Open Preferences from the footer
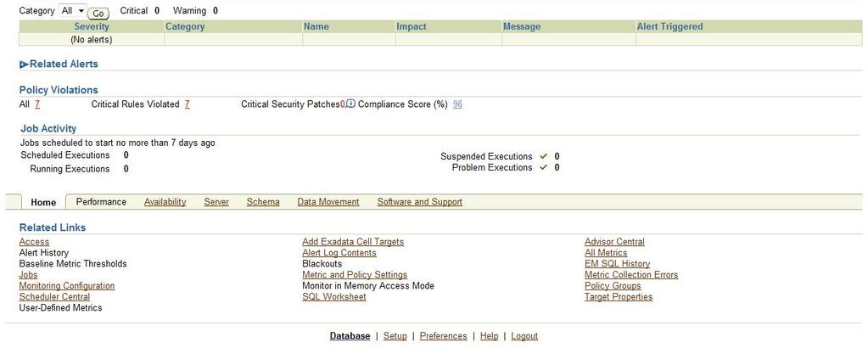The height and width of the screenshot is (348, 868). 444,336
